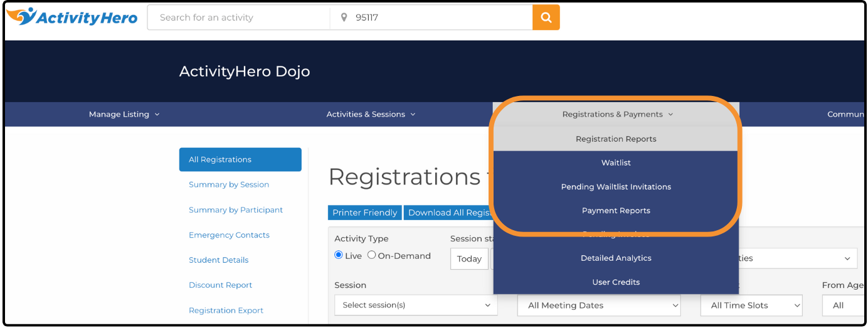Open Discount Report link

(220, 285)
